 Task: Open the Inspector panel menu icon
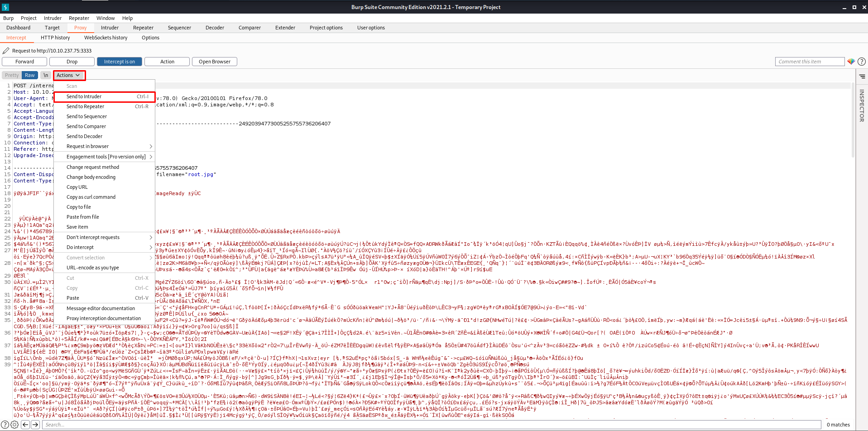(862, 77)
